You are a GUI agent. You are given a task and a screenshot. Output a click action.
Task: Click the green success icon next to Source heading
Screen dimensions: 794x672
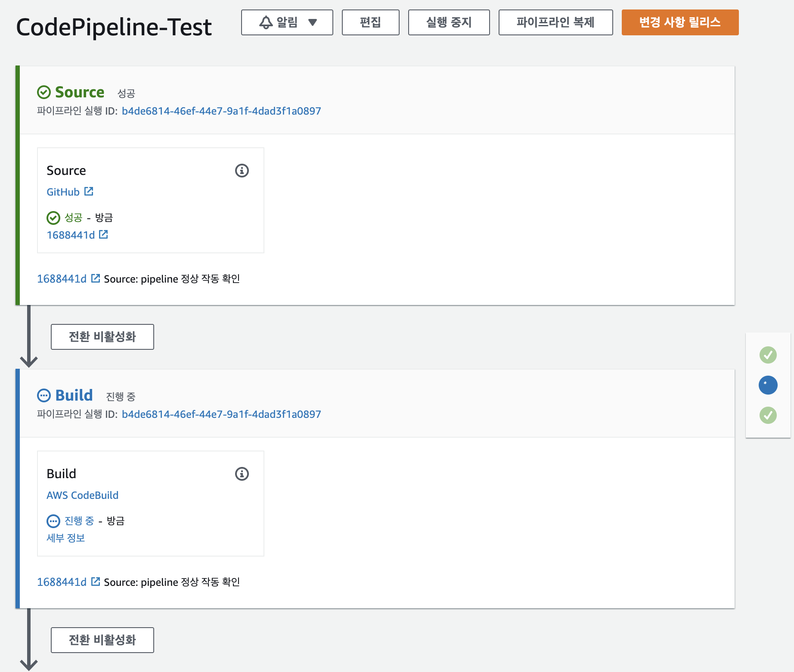tap(44, 92)
